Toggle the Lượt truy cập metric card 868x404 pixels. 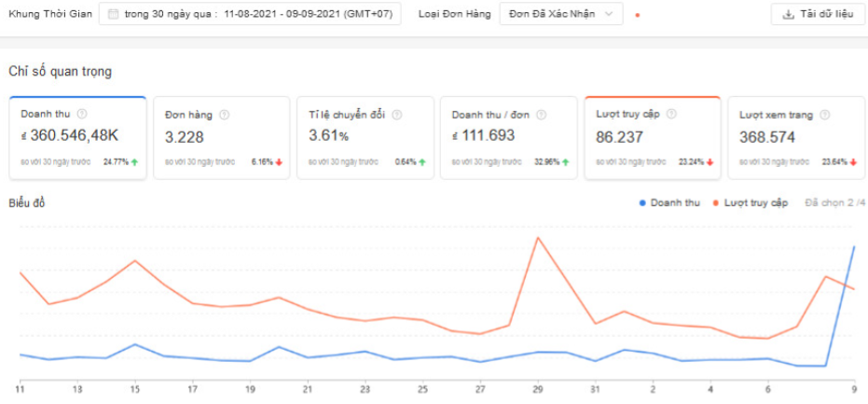click(653, 138)
